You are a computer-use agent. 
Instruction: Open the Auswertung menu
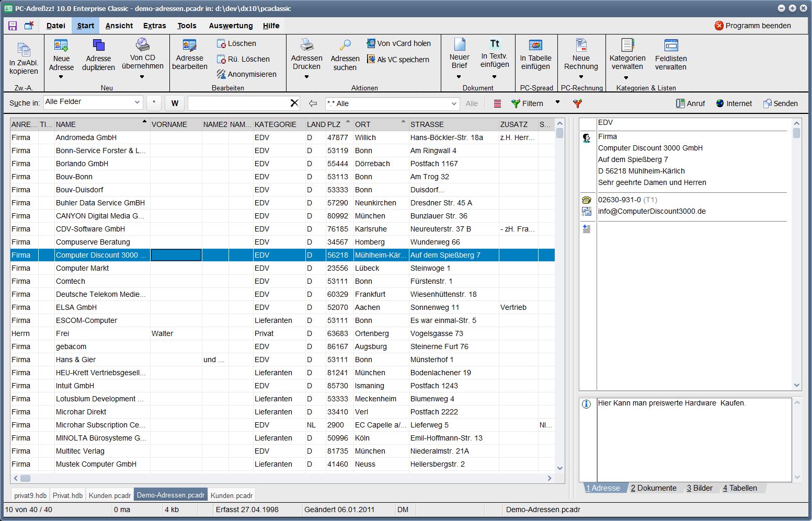231,26
